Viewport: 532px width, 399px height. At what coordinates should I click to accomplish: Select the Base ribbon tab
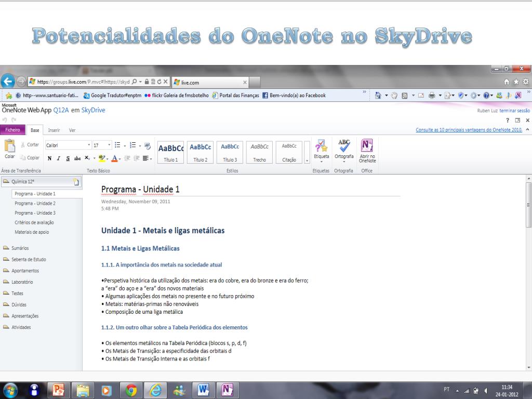click(35, 130)
